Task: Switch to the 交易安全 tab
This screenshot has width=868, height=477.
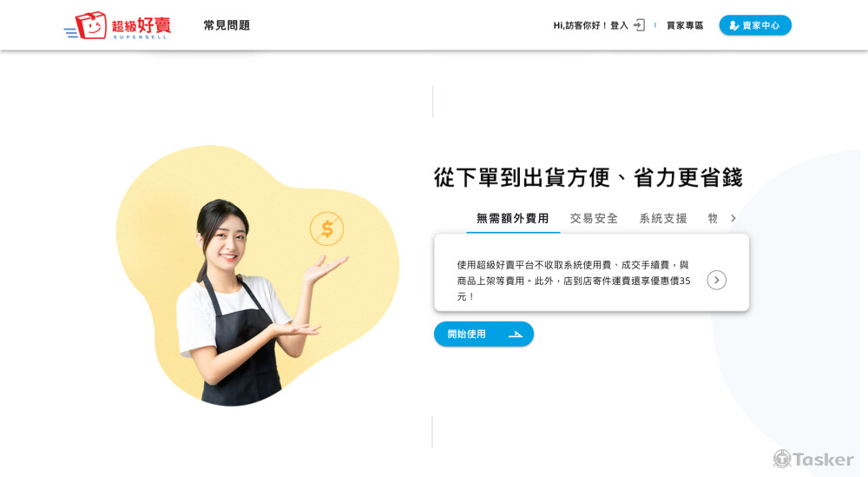Action: pos(594,218)
